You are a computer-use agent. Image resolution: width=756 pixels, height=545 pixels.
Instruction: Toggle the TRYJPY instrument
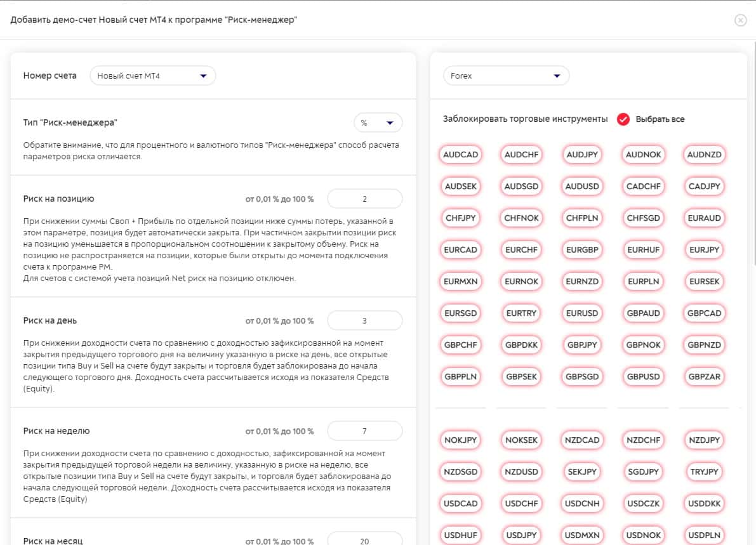click(704, 472)
